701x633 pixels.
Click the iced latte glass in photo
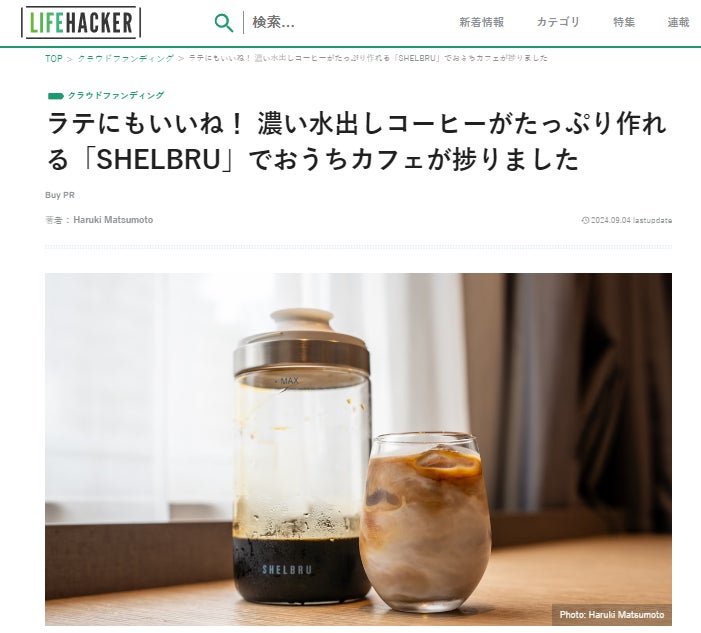[425, 522]
